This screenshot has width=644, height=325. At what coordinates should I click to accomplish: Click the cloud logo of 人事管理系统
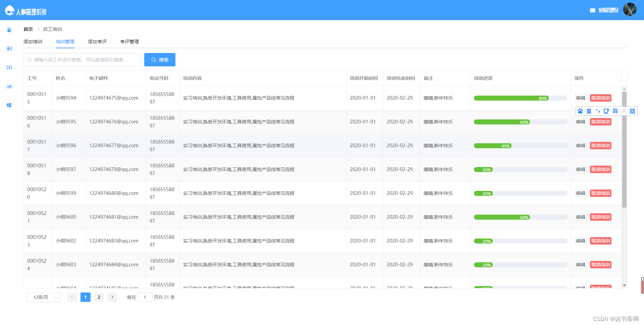10,10
